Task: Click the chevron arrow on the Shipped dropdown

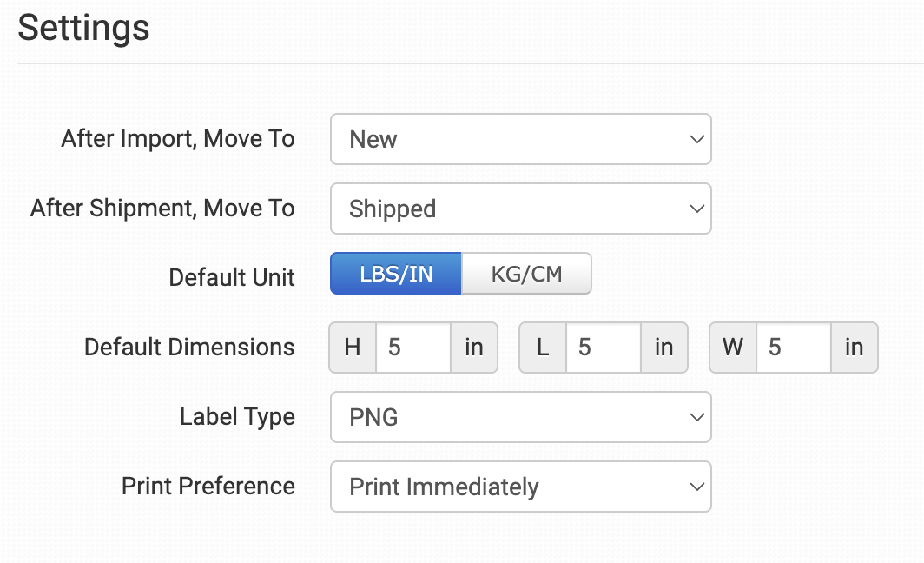Action: 696,209
